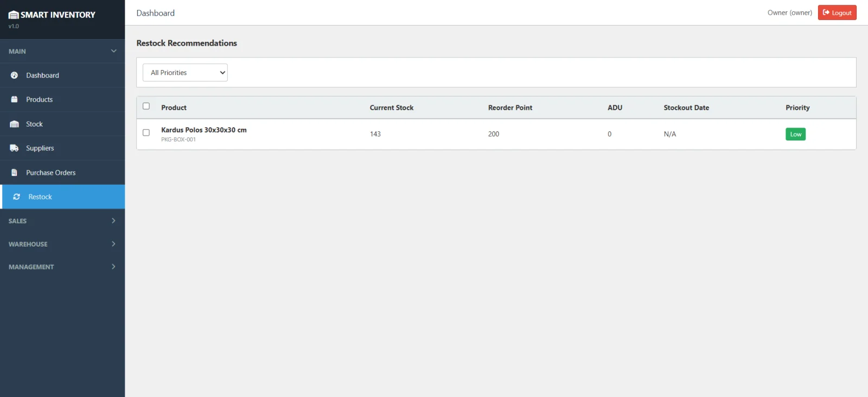
Task: Click the Dashboard gauge icon in sidebar
Action: 15,75
